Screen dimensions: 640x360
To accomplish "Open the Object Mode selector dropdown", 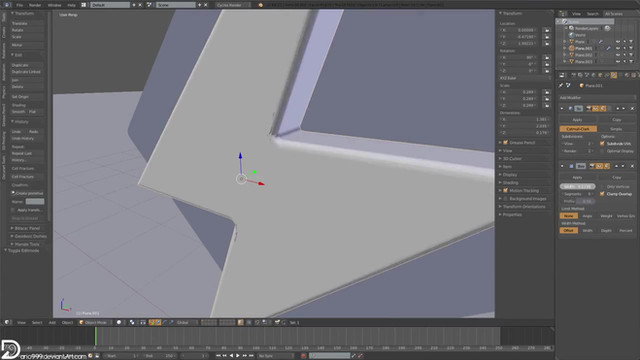I will point(96,322).
